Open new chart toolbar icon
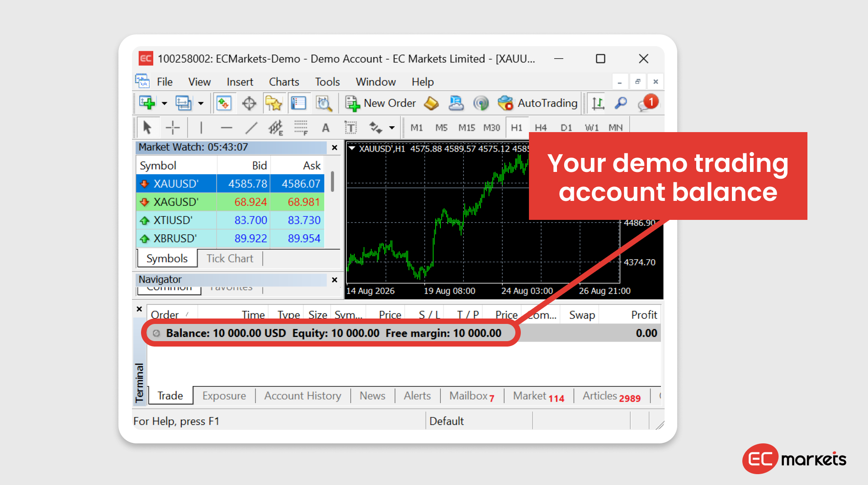The height and width of the screenshot is (485, 868). click(147, 103)
